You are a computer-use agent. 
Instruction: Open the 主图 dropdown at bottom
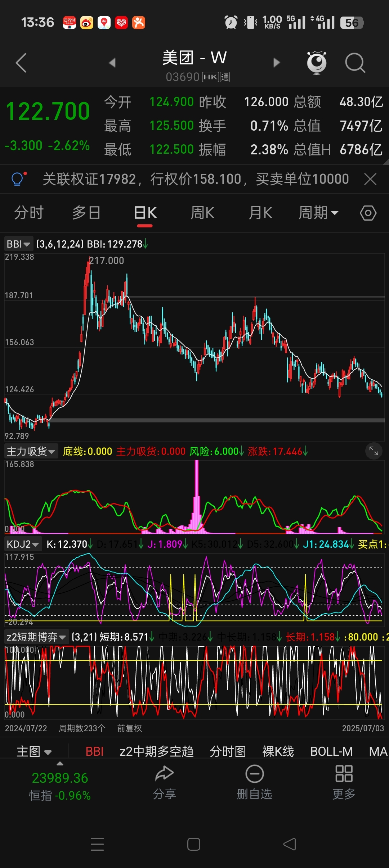click(34, 751)
